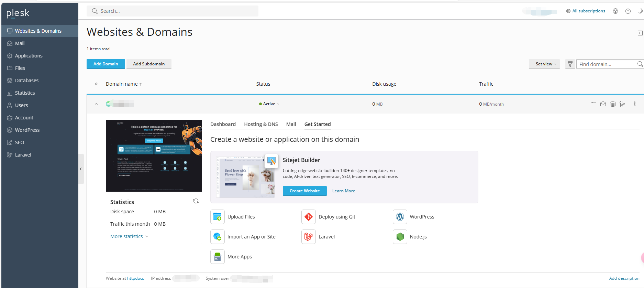Image resolution: width=644 pixels, height=288 pixels.
Task: Click the hosting settings sliders icon
Action: tap(622, 104)
